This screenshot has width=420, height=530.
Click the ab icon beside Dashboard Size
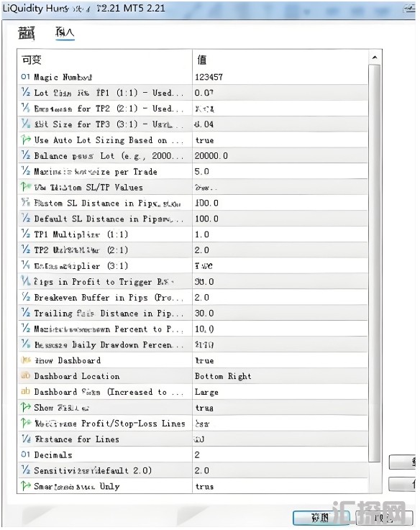26,391
